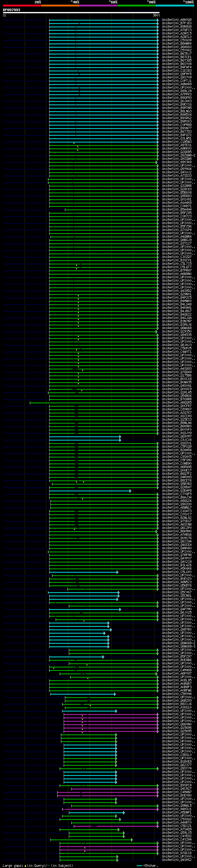The height and width of the screenshot is (868, 197).
Task: Click the cyan partial bar for UniRef100_C9JCX4
Action: tap(85, 440)
